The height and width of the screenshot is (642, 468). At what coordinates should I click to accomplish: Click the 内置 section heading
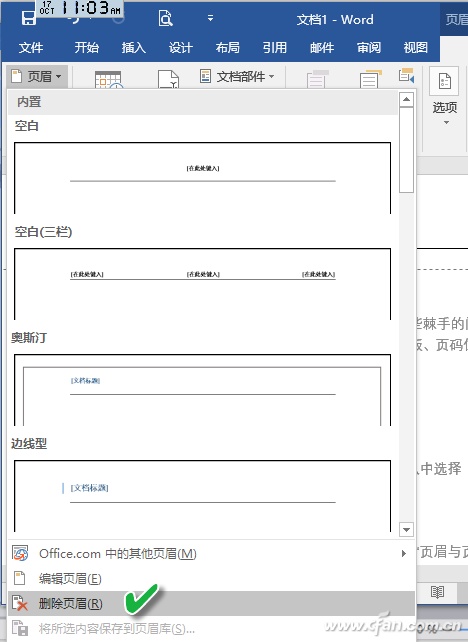click(29, 102)
